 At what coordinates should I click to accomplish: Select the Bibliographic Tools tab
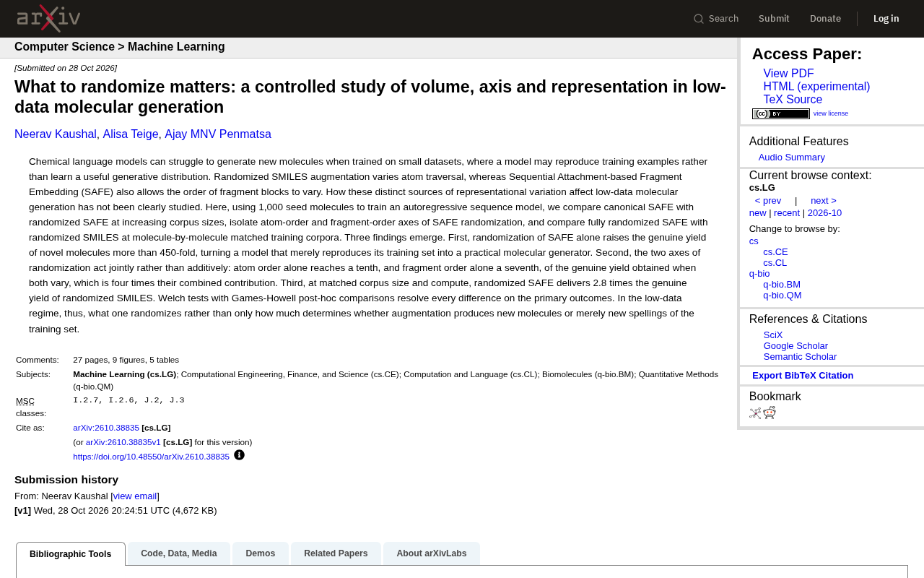[x=71, y=554]
